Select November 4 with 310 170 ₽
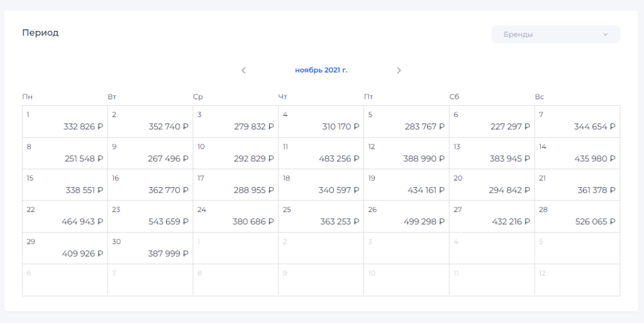644x323 pixels. coord(321,122)
